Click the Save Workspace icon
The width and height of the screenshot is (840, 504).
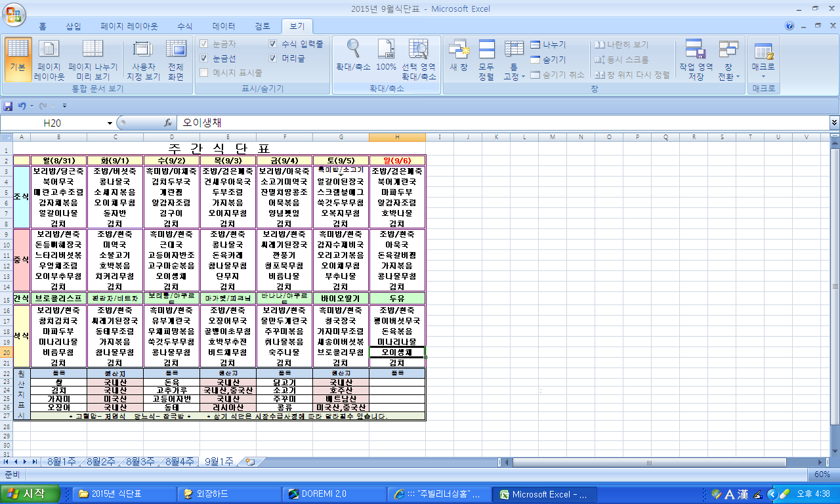696,59
